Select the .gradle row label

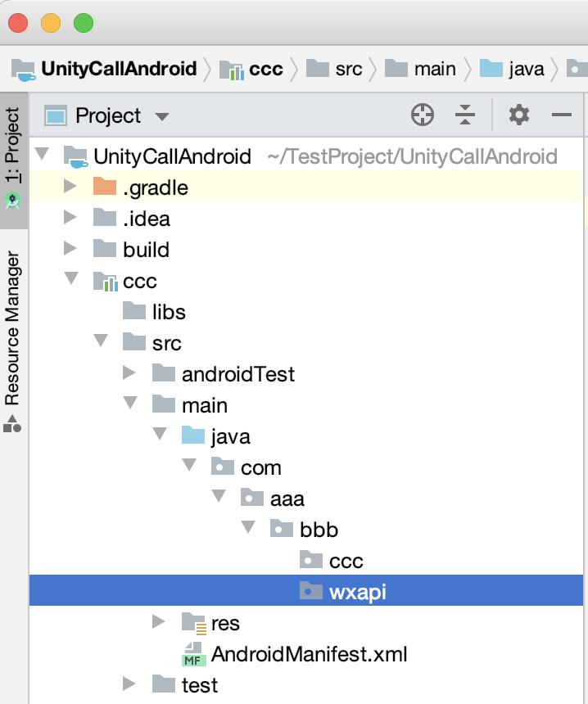click(156, 187)
